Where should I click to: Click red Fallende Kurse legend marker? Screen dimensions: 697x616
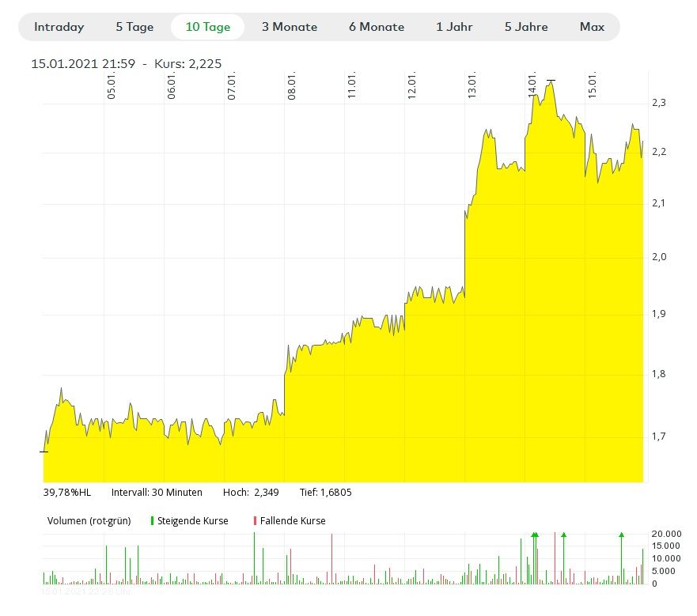tap(255, 521)
